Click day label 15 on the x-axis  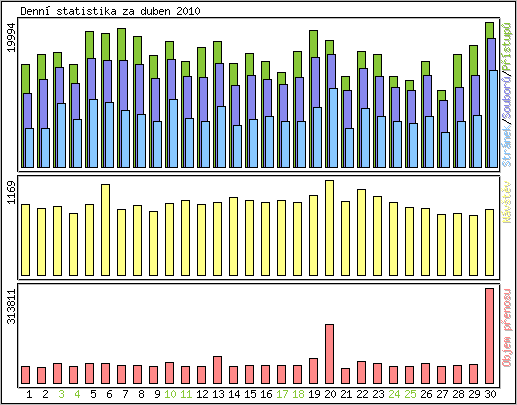tap(250, 394)
